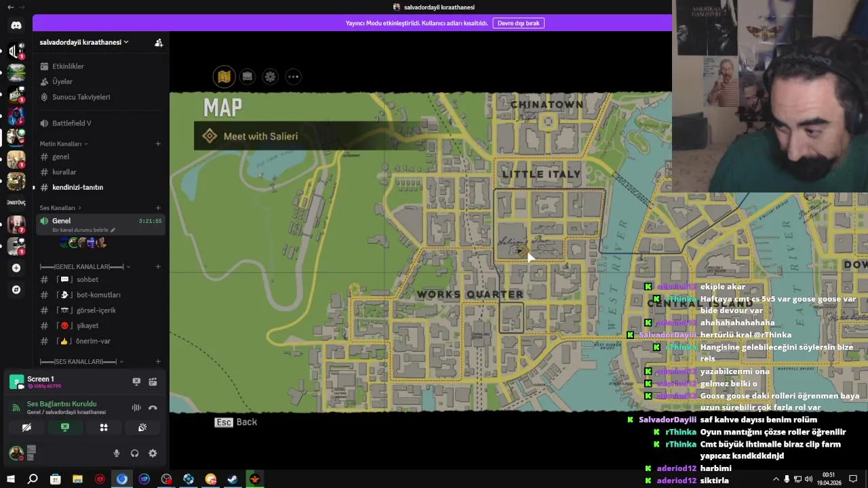Deafen with the headphones icon
The image size is (868, 488).
134,453
